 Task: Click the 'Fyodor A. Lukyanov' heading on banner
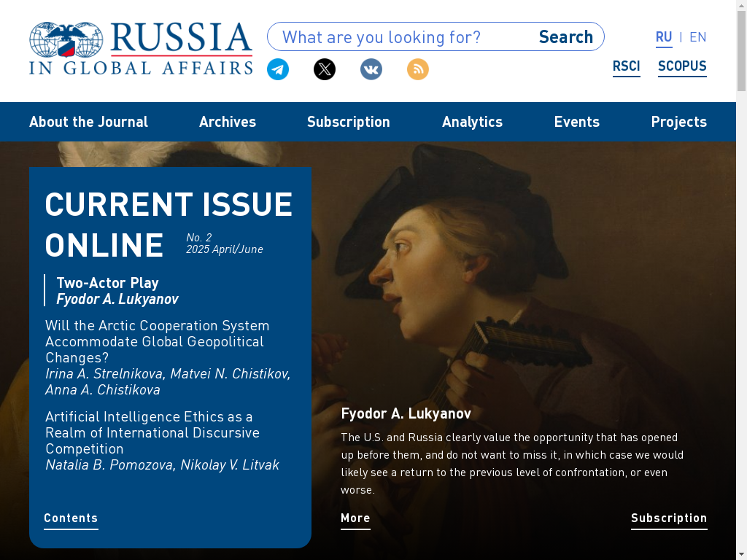[x=406, y=413]
